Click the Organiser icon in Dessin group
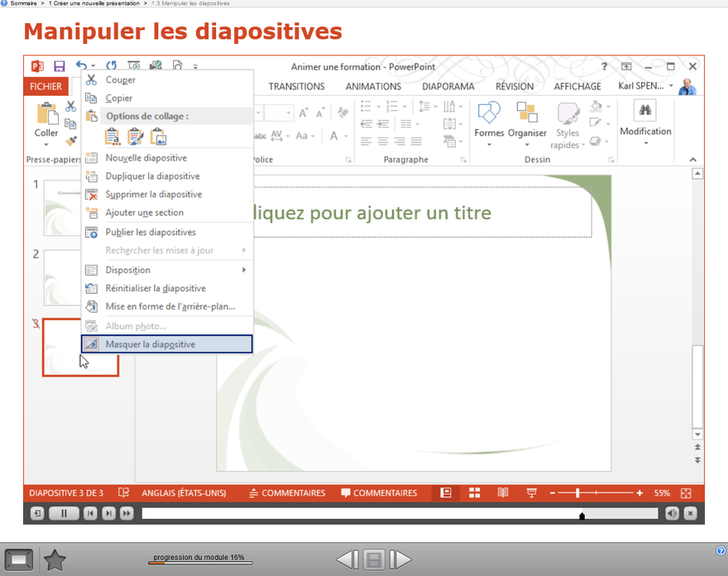728x576 pixels. [527, 114]
